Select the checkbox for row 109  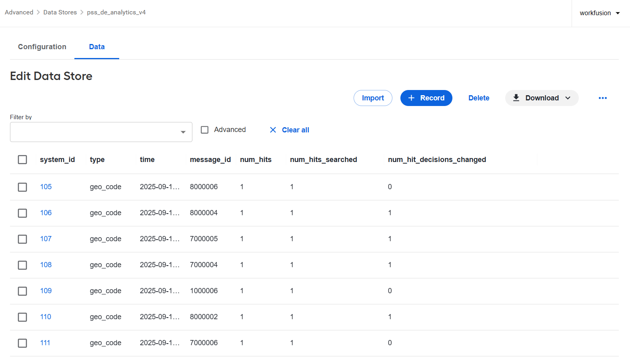(22, 291)
